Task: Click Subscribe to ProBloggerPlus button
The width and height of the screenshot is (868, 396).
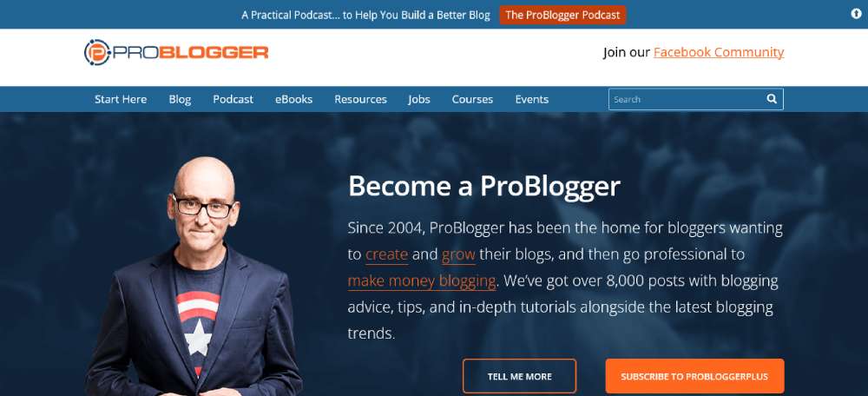Action: (694, 376)
